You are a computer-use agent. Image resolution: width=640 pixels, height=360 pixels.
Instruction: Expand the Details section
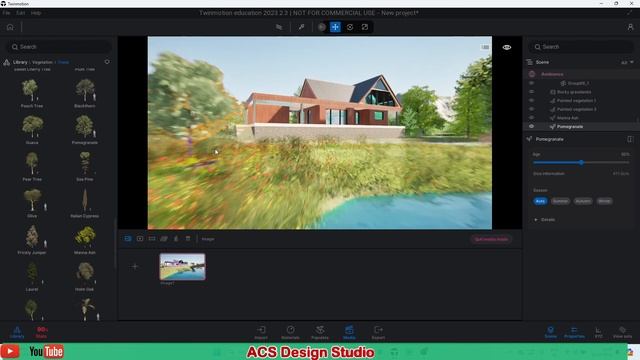[544, 220]
